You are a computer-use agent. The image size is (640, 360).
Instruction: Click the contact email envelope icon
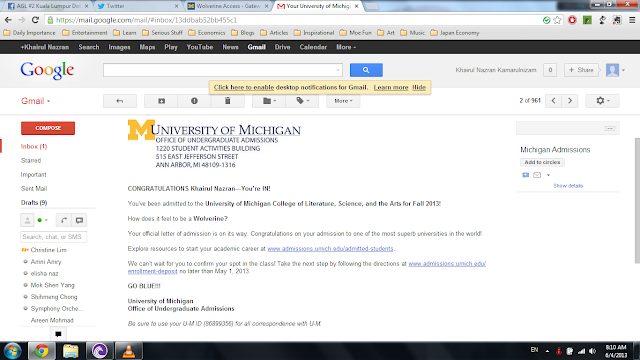pos(537,175)
